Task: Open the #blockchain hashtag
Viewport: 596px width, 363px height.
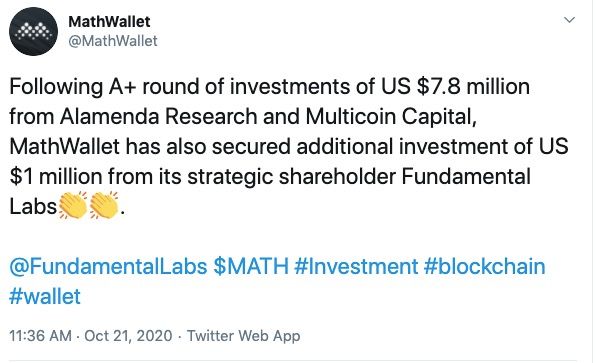Action: (485, 266)
